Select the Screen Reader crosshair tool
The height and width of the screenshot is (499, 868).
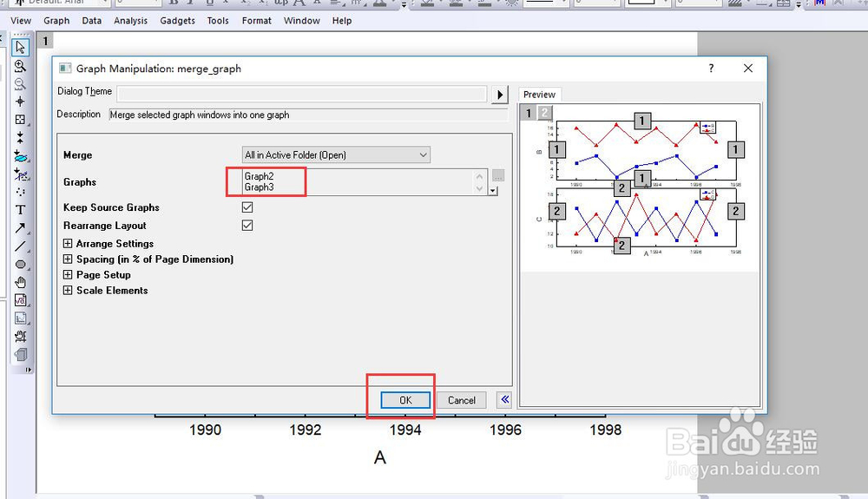tap(21, 102)
